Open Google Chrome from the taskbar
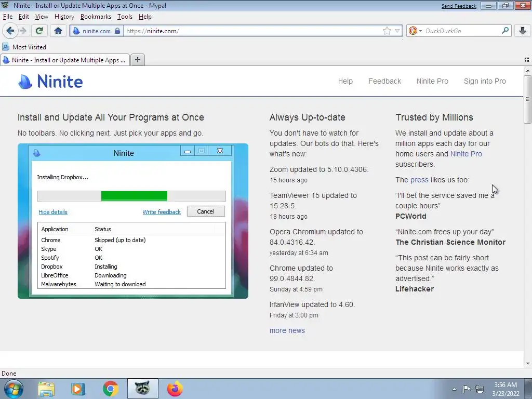The image size is (532, 399). [110, 389]
